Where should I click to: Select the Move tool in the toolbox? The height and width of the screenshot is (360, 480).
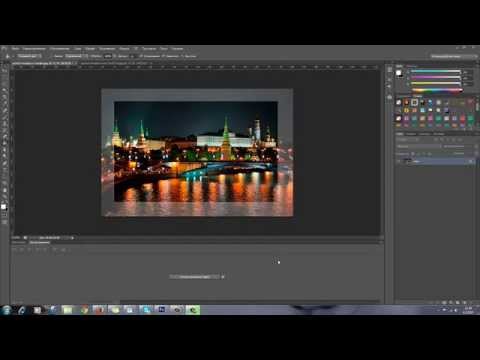(5, 70)
